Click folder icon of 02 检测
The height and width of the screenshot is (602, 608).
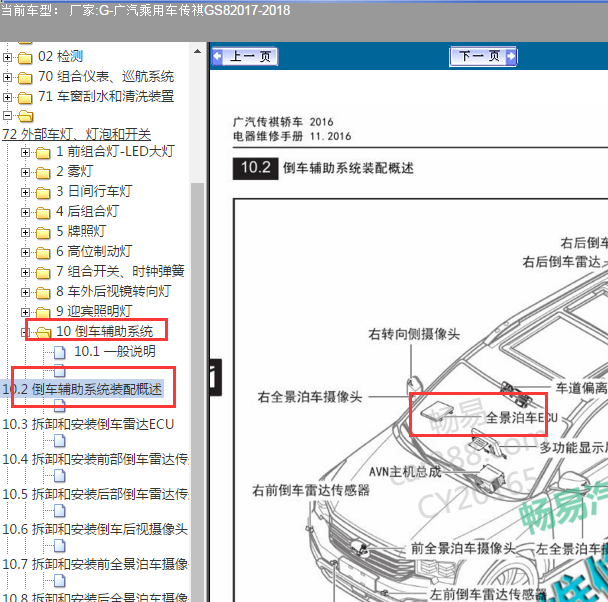[25, 58]
